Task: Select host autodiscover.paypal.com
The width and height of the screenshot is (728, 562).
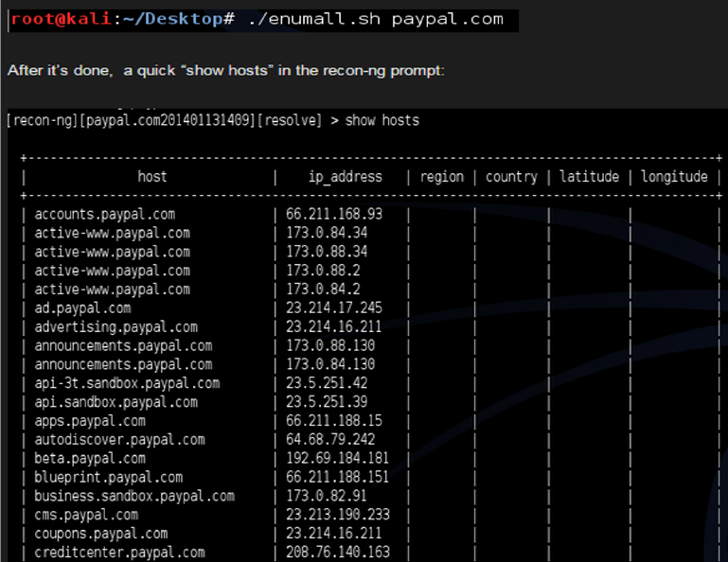Action: (x=120, y=440)
